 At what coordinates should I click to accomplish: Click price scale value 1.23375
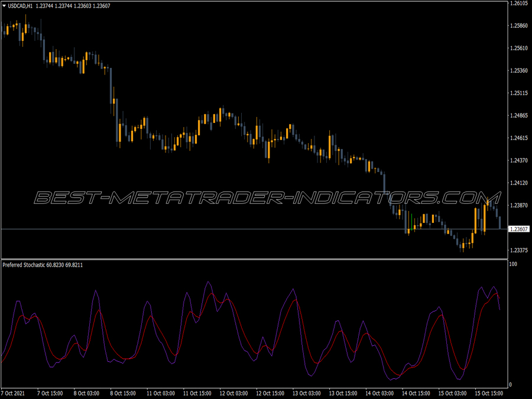point(519,251)
